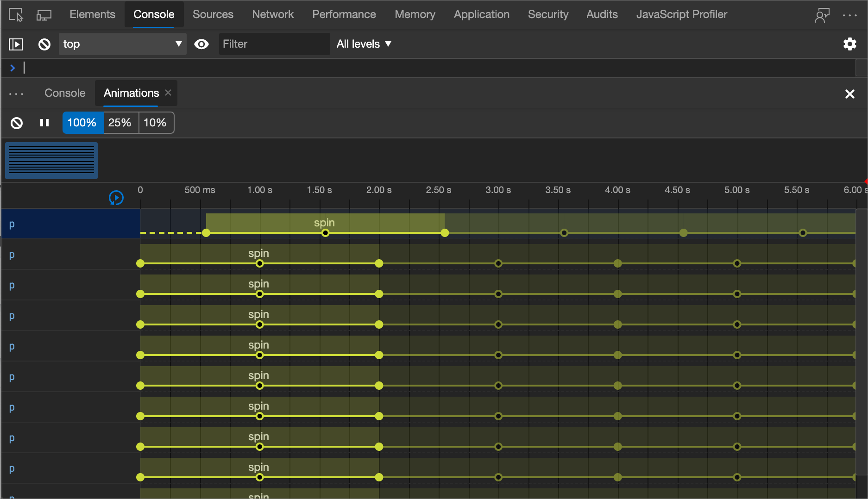868x499 pixels.
Task: Open the top JavaScript context dropdown
Action: point(122,44)
